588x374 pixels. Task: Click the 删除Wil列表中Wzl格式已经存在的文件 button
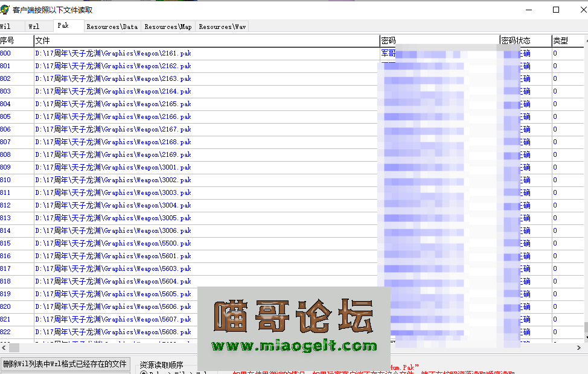tap(65, 365)
